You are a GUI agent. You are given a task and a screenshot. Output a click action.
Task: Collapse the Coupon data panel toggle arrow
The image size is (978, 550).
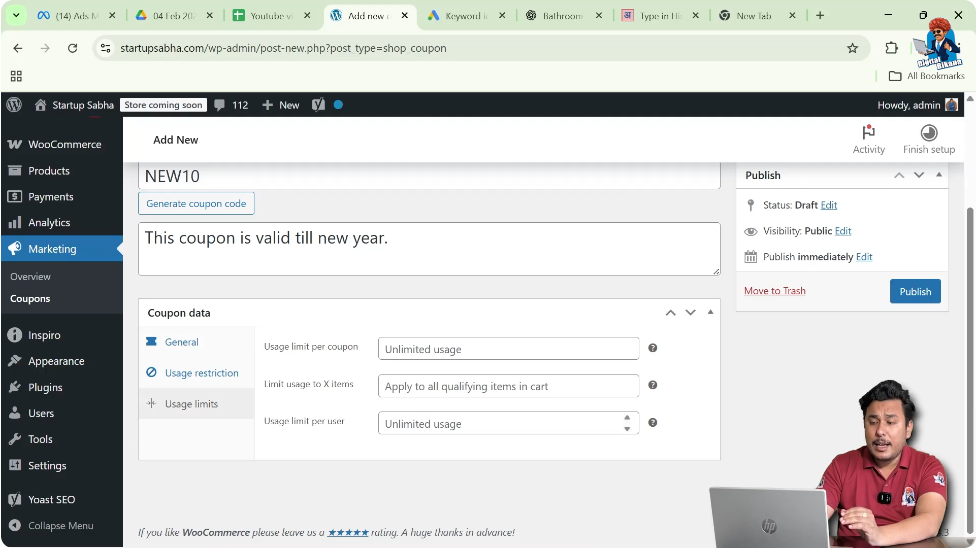point(710,312)
